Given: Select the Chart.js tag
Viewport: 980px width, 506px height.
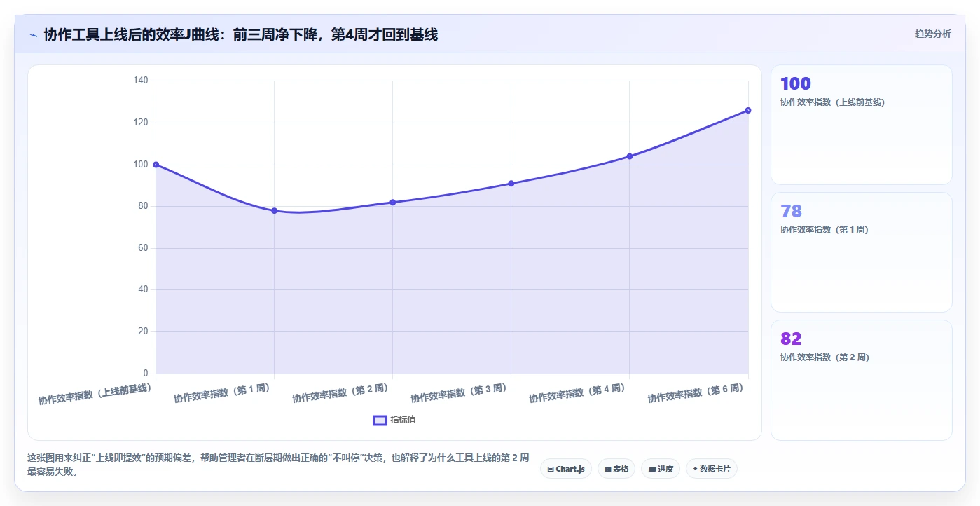Looking at the screenshot, I should [566, 469].
